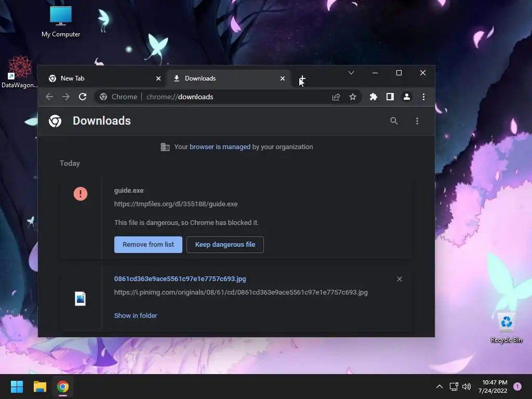Open the profile avatar menu
This screenshot has height=399, width=532.
click(406, 97)
